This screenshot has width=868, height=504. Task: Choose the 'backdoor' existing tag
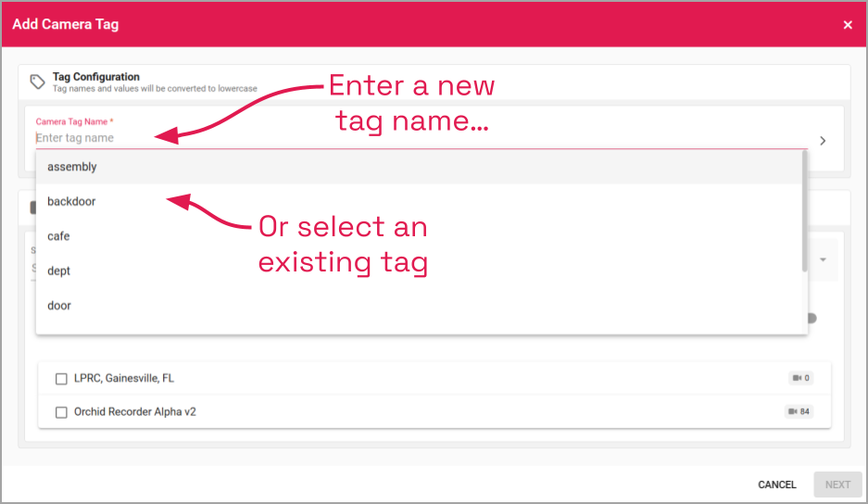tap(71, 202)
